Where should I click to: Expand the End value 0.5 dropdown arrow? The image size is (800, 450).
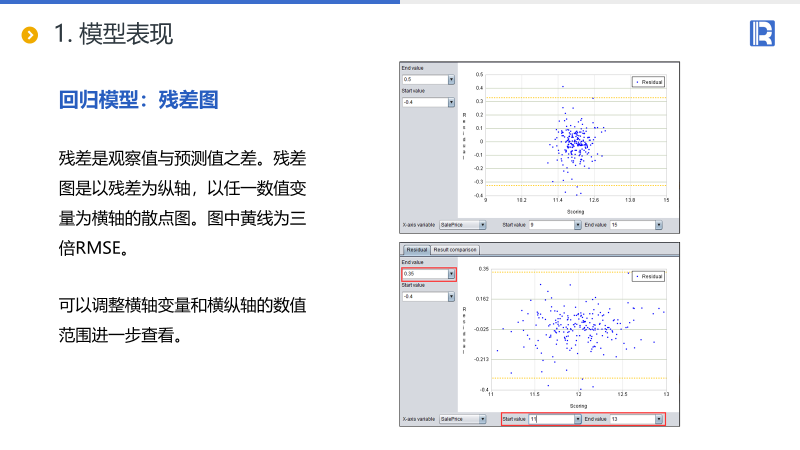coord(451,80)
